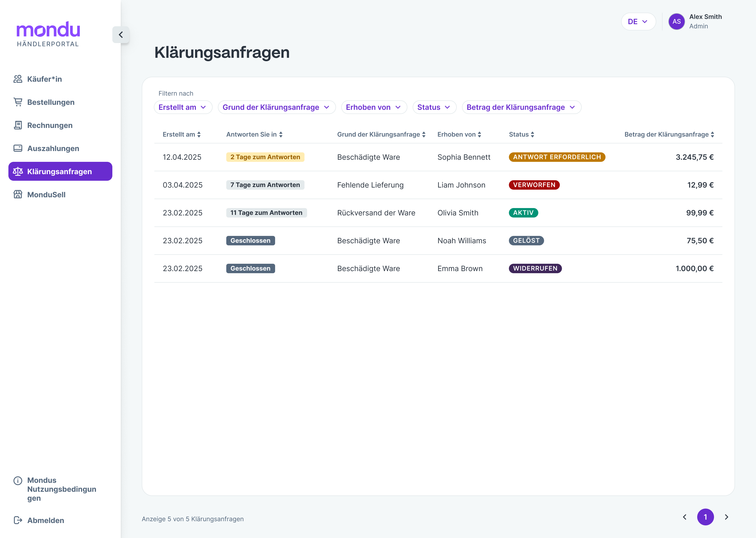The image size is (756, 538).
Task: Click the Käufer*in people icon
Action: [x=18, y=79]
